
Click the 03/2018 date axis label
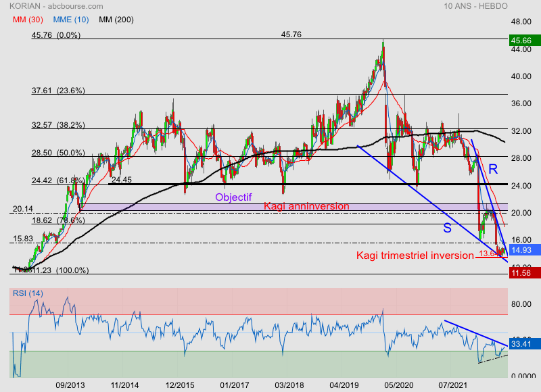tap(289, 385)
